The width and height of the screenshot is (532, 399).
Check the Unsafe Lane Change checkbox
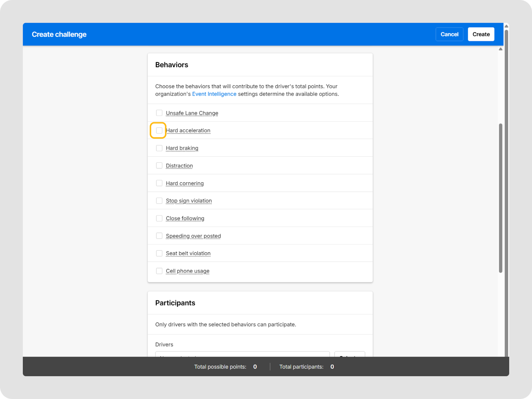[x=159, y=113]
